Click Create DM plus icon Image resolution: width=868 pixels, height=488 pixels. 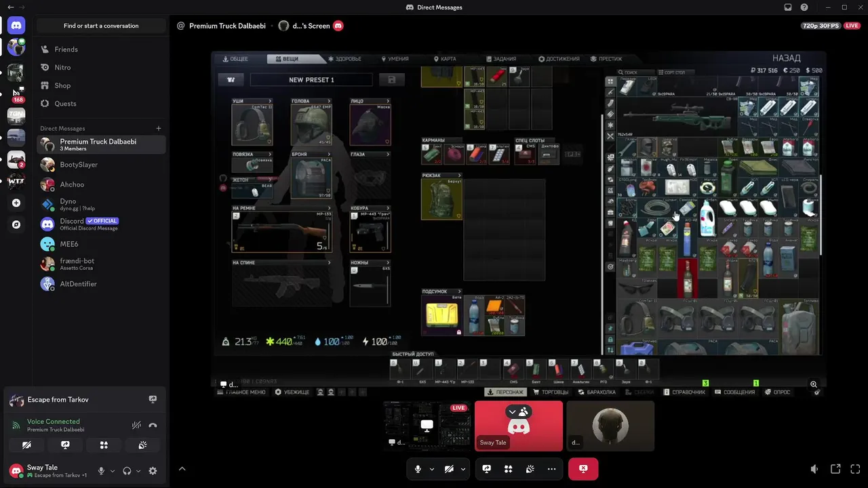pos(159,128)
